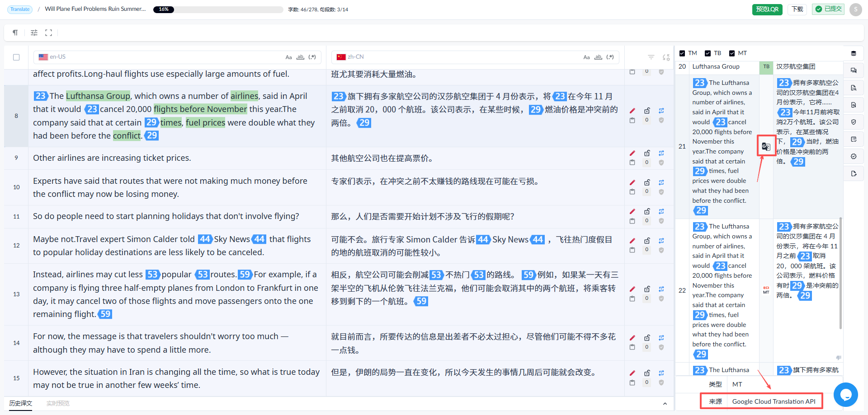The width and height of the screenshot is (868, 415).
Task: Open the circular check status sidebar icon
Action: [854, 156]
